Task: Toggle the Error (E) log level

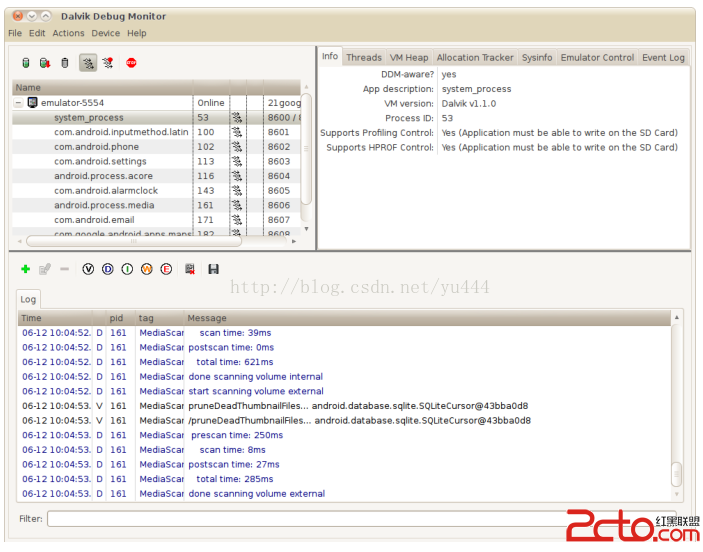Action: 166,269
